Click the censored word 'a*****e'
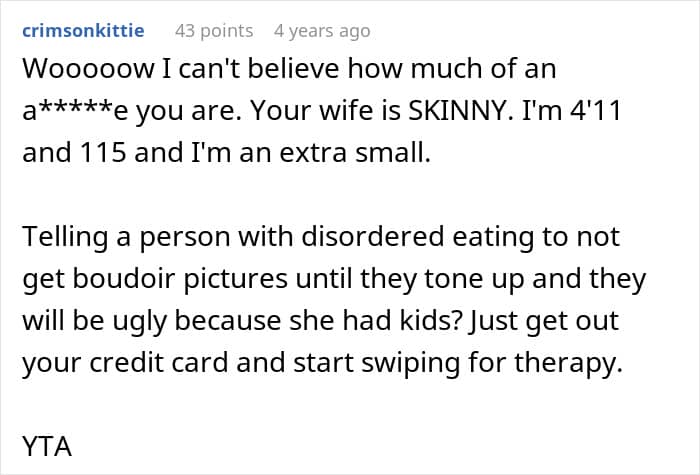 click(x=75, y=111)
